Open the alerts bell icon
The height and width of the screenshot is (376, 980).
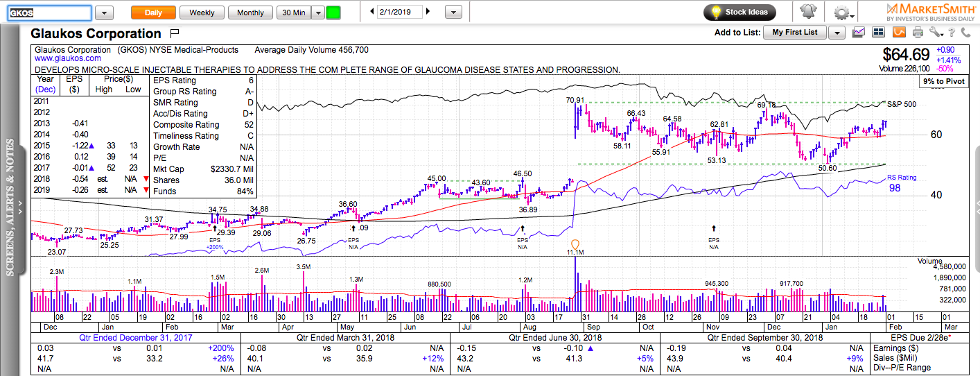(x=807, y=12)
